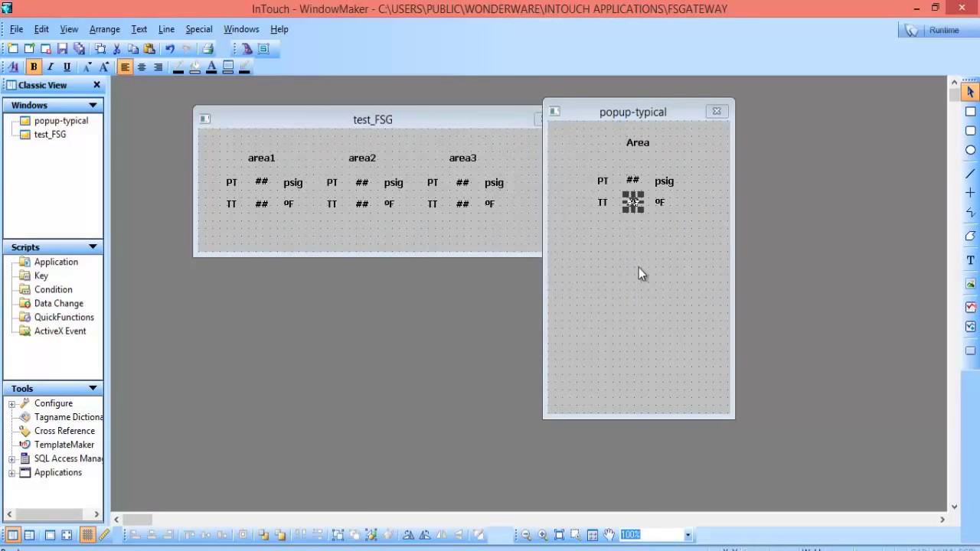Click the canvas horizontal scrollbar thumb
Image resolution: width=980 pixels, height=551 pixels.
click(x=138, y=519)
